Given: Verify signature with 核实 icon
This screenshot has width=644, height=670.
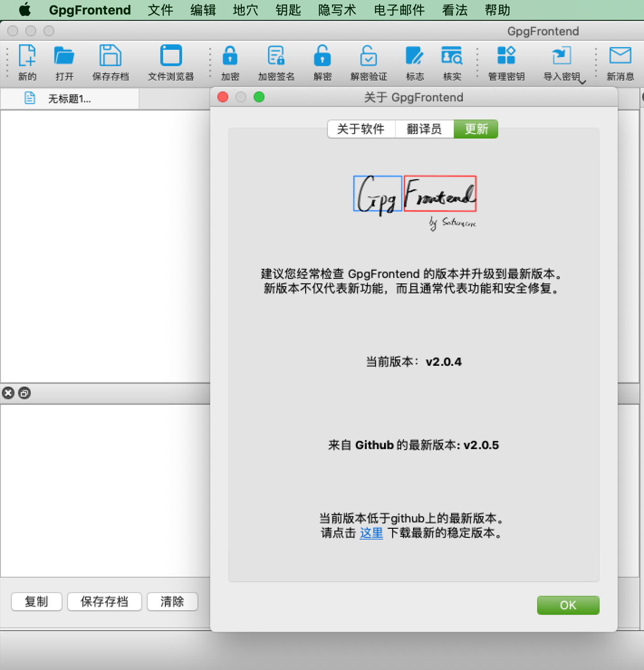Looking at the screenshot, I should 452,62.
